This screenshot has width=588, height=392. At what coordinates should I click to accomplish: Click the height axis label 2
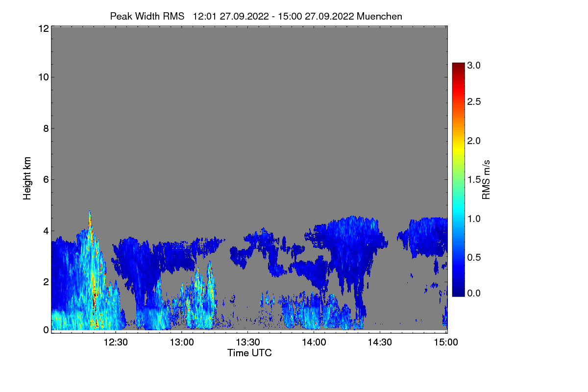point(45,281)
